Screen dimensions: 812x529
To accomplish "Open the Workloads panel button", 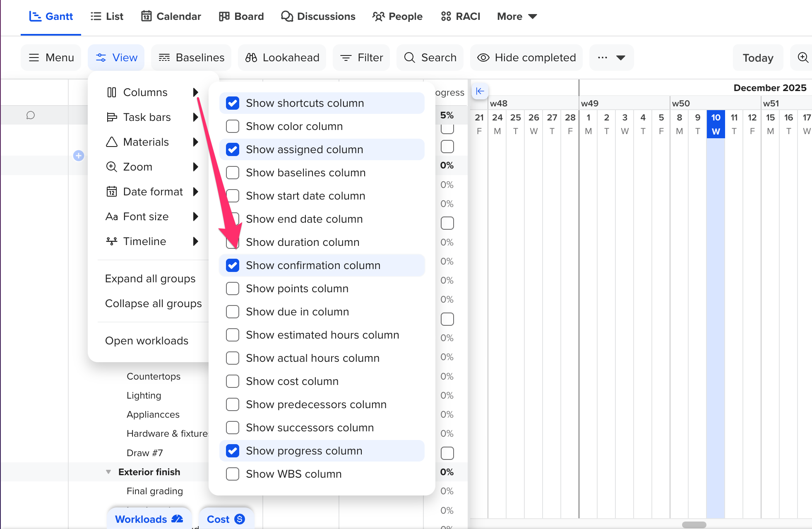I will (x=149, y=519).
